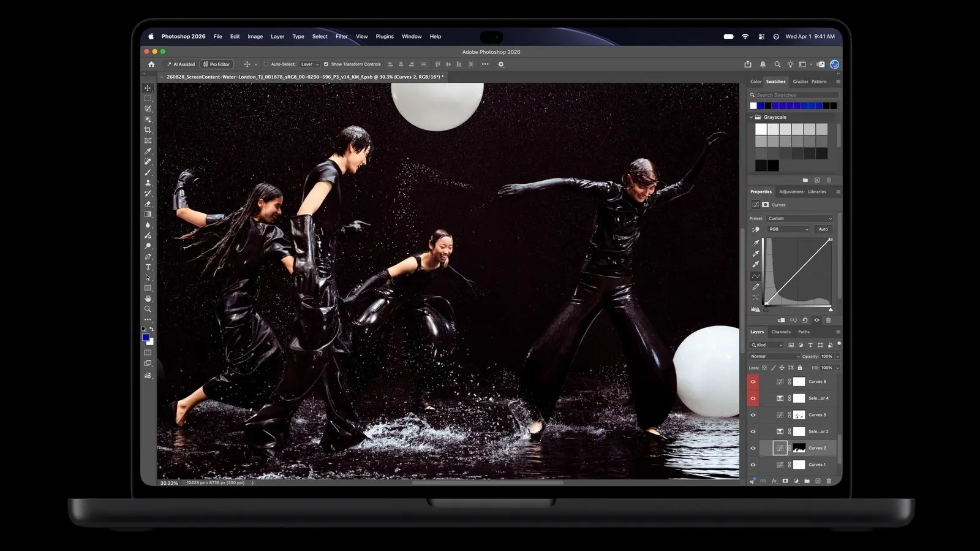Hide the Curves 1 layer
The height and width of the screenshot is (551, 980).
click(x=753, y=465)
